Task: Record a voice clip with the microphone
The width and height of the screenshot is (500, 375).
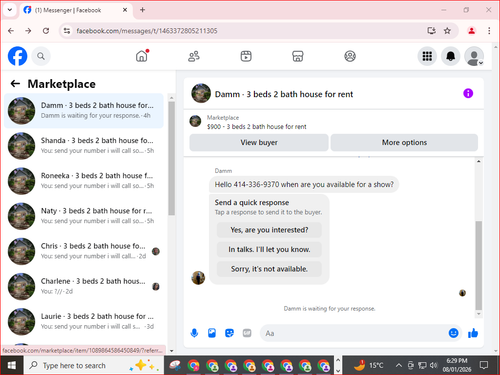Action: coord(194,333)
